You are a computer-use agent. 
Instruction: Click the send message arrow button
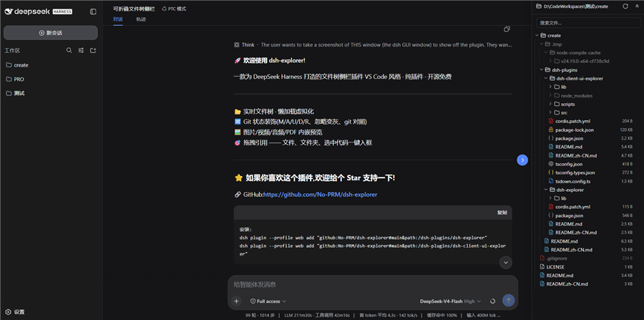(508, 300)
